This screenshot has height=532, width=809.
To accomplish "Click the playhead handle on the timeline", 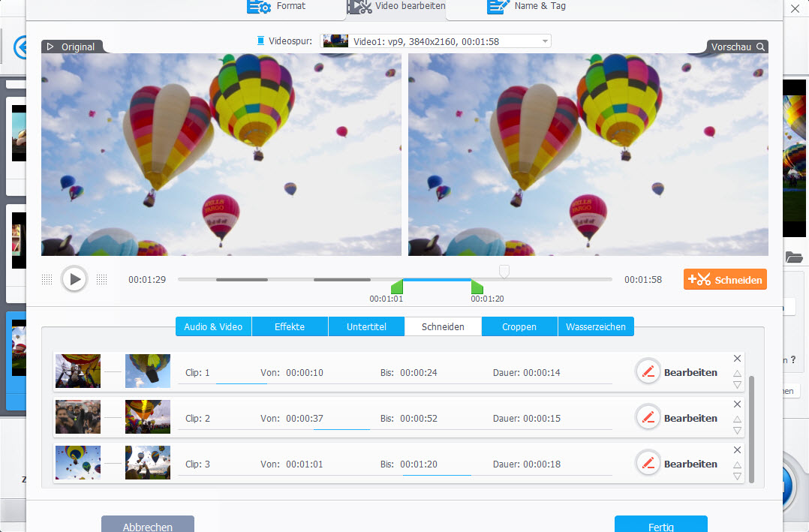I will [504, 272].
